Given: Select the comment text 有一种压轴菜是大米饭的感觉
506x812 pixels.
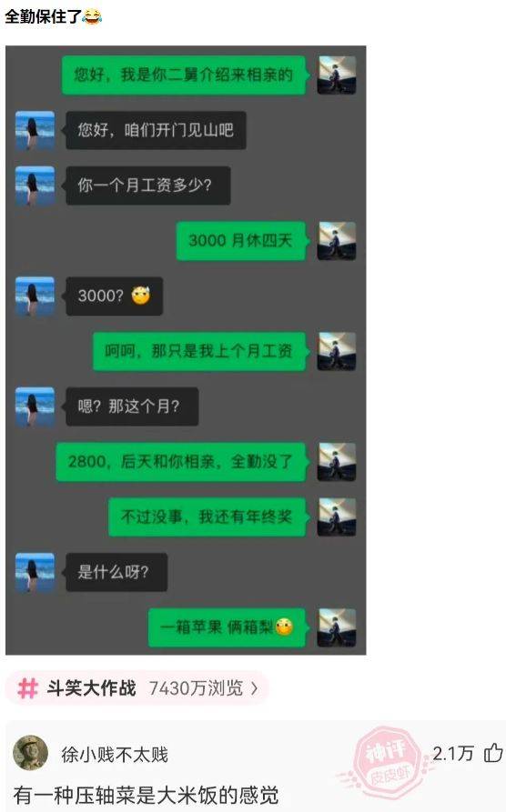Looking at the screenshot, I should click(147, 795).
